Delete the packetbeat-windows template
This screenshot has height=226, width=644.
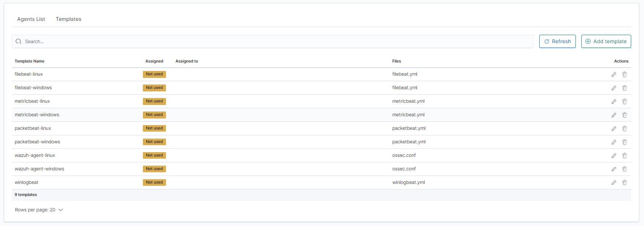tap(625, 142)
